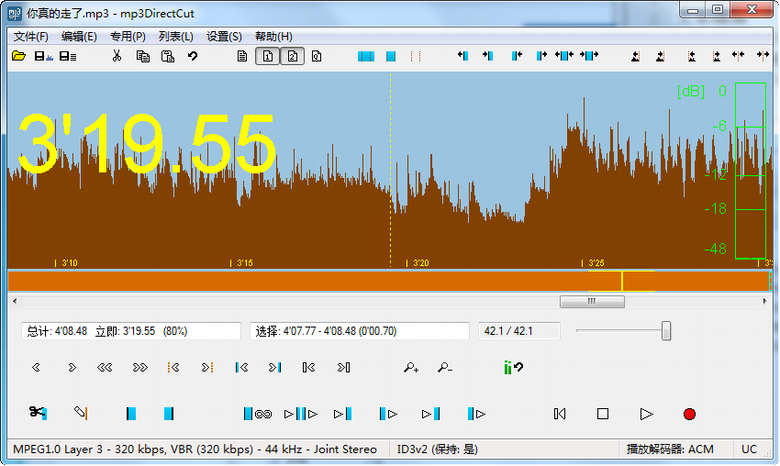Screen dimensions: 780x466
Task: Click the undo arrow icon in toolbar
Action: (x=193, y=56)
